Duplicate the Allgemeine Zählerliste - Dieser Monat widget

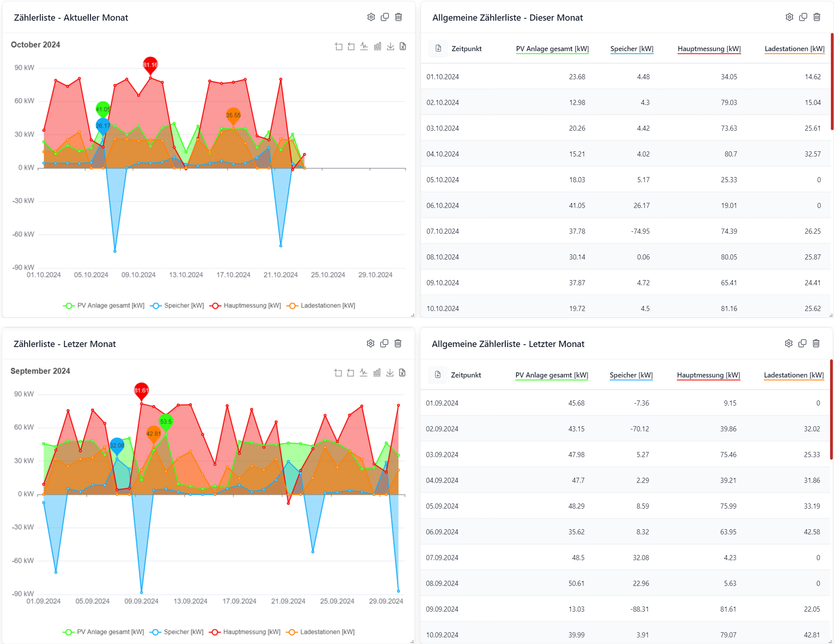(803, 17)
